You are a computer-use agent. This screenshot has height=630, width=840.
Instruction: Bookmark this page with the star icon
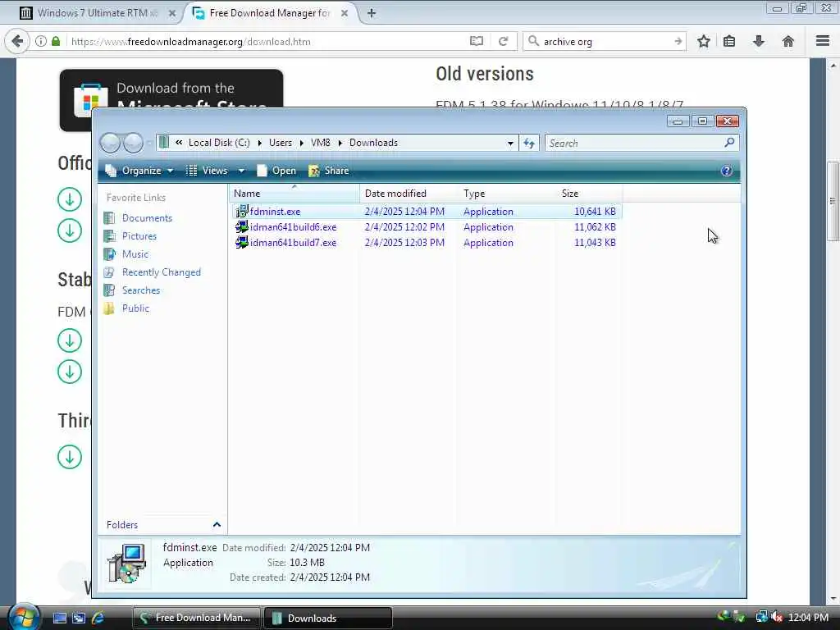pyautogui.click(x=703, y=41)
